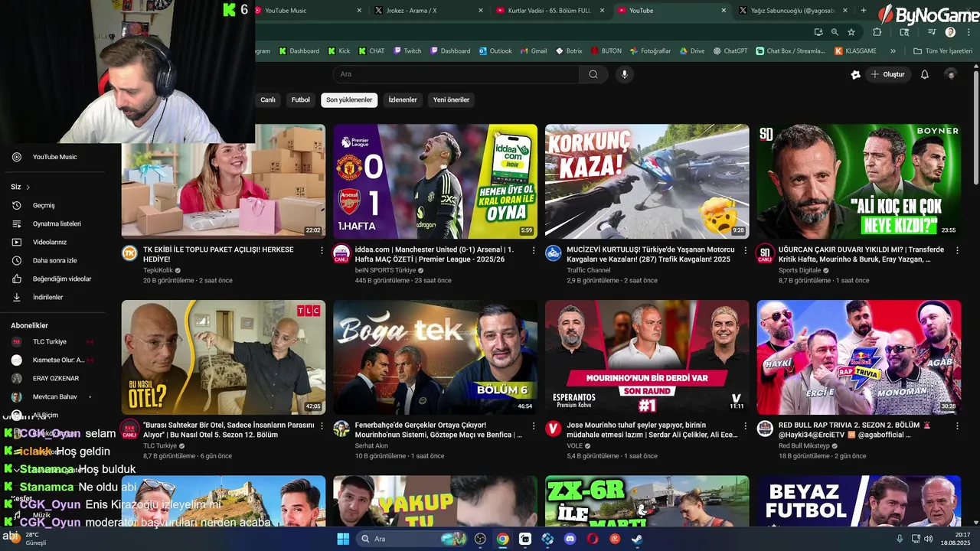Open the Gmail bookmark
The width and height of the screenshot is (980, 551).
coord(534,51)
